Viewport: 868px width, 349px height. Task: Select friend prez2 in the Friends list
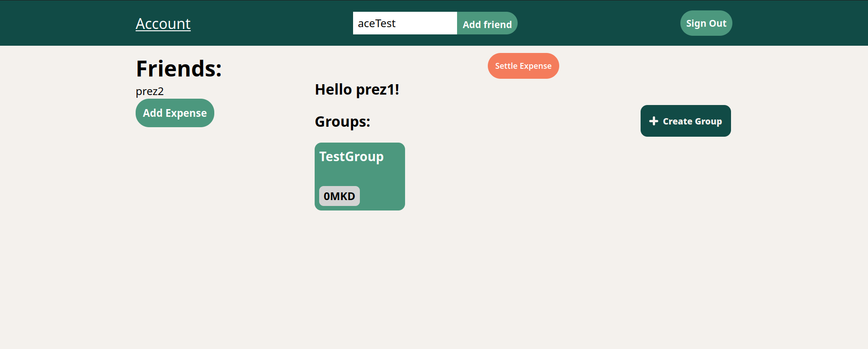coord(150,91)
